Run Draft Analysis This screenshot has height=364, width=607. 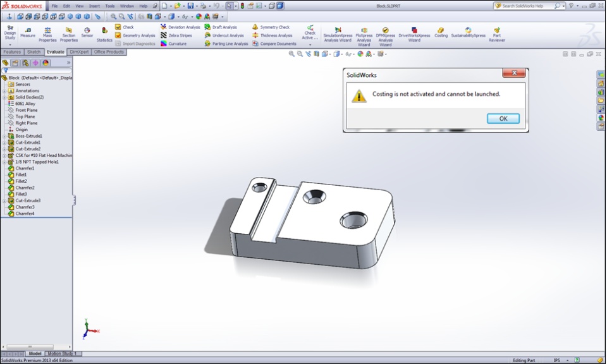(x=221, y=27)
